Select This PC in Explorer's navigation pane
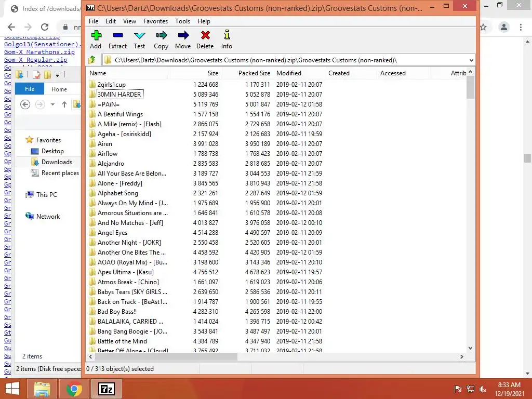This screenshot has width=532, height=399. [46, 194]
